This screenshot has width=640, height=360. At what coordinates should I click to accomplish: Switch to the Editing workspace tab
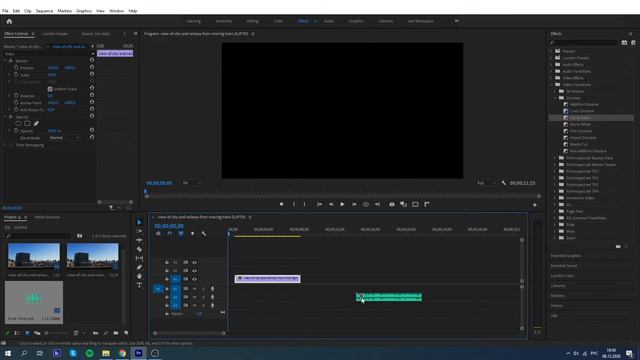coord(252,21)
